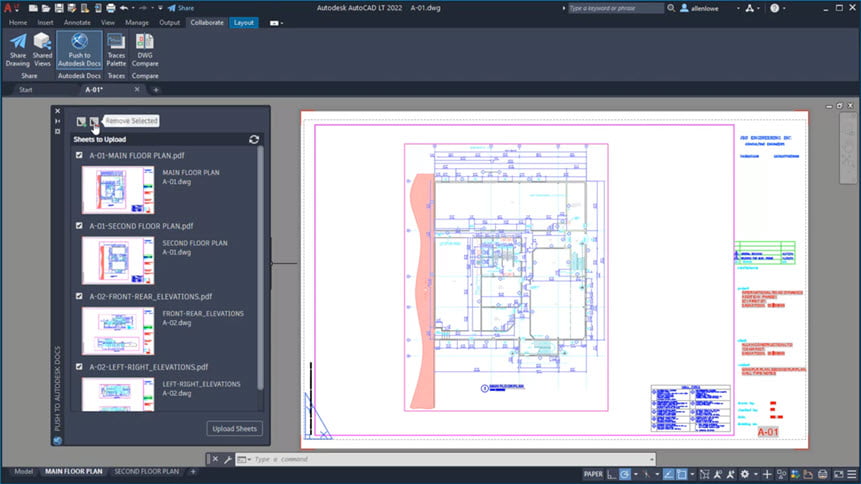Open the Redo history dropdown arrow
This screenshot has height=484, width=861.
click(x=153, y=8)
